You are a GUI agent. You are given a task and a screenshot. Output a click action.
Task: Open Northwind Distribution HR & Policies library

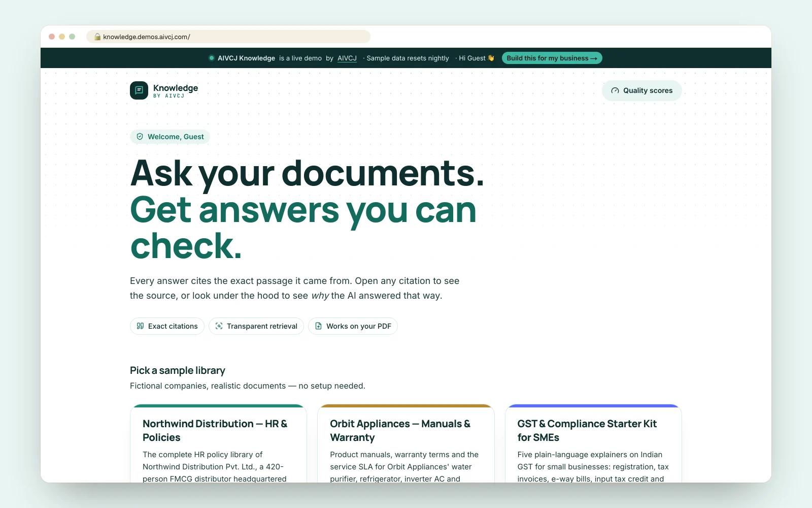click(218, 443)
